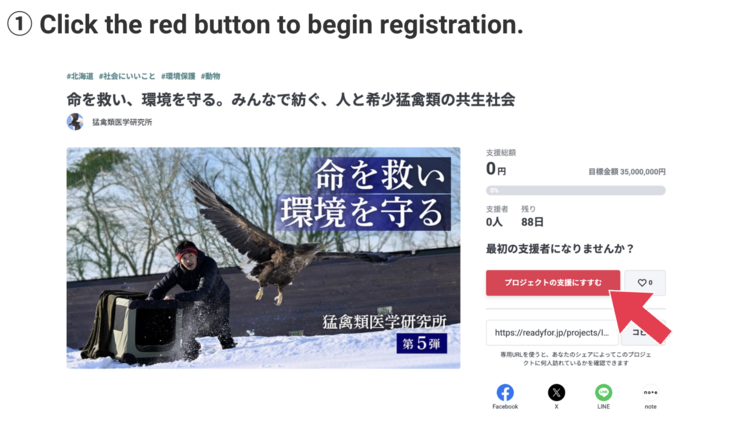Click the 第5弾 badge on the image
Viewport: 736px width, 448px height.
click(x=422, y=343)
